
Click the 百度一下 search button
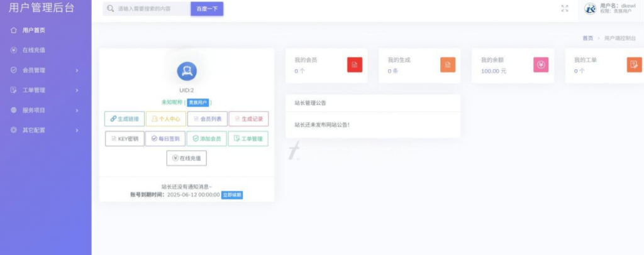(x=207, y=9)
